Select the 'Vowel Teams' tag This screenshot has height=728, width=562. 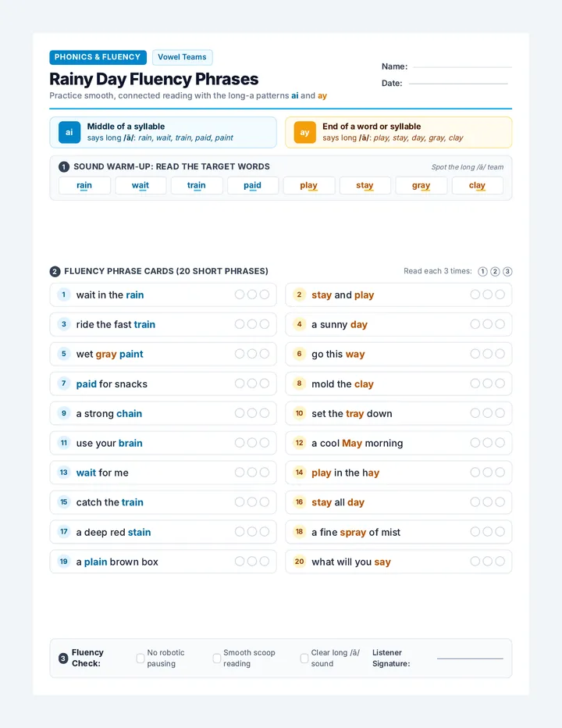click(183, 57)
